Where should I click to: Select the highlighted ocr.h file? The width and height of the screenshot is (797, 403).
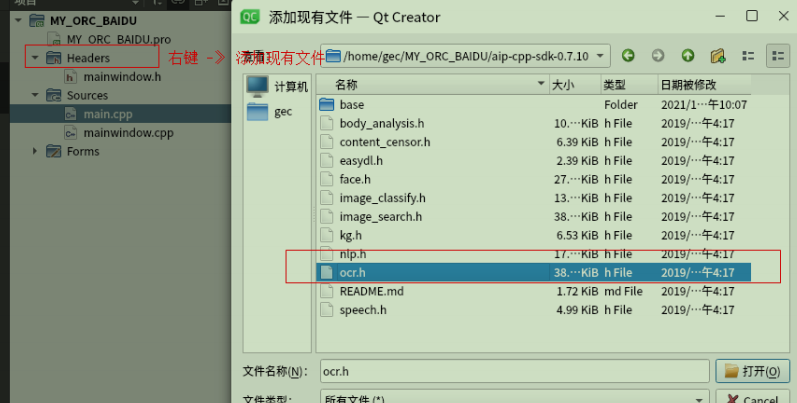pyautogui.click(x=533, y=272)
